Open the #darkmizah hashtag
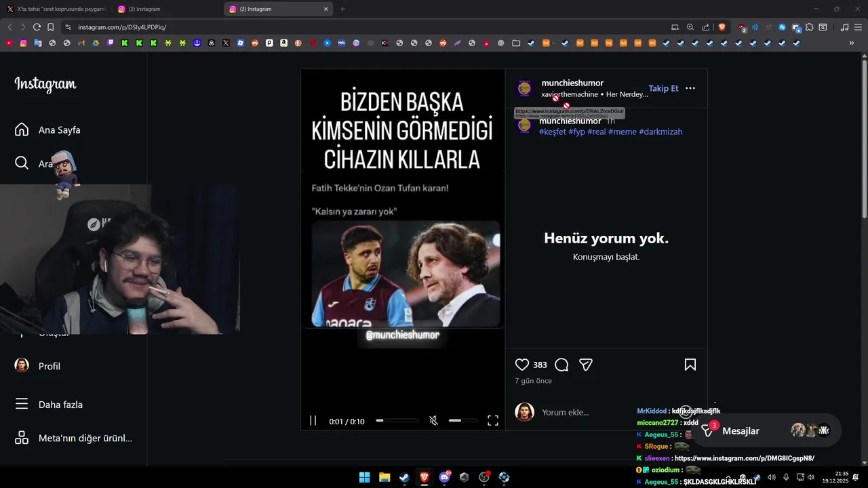The image size is (868, 488). coord(660,131)
